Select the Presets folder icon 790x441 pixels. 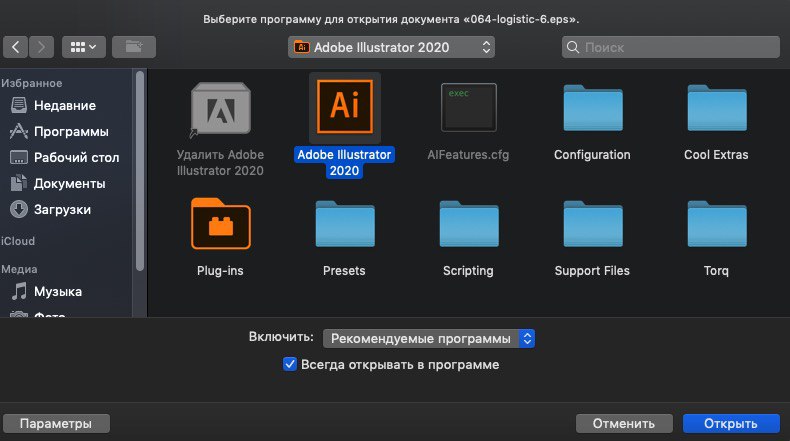tap(345, 224)
